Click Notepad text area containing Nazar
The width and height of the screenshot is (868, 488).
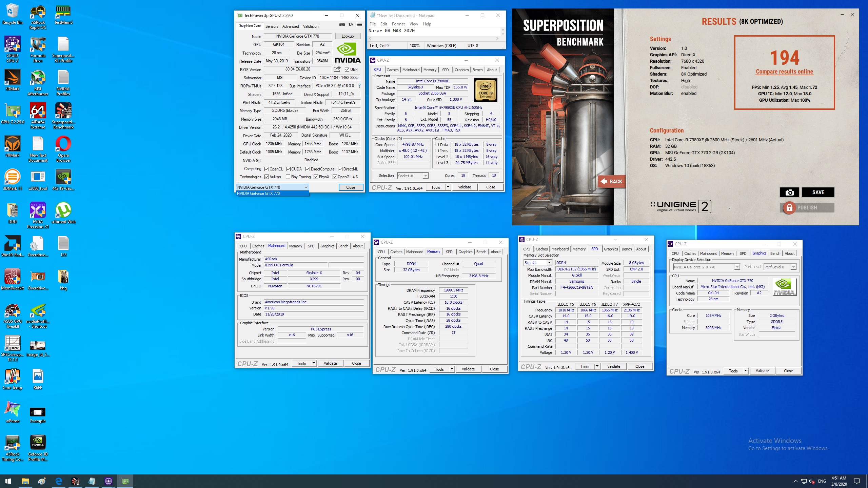click(434, 31)
